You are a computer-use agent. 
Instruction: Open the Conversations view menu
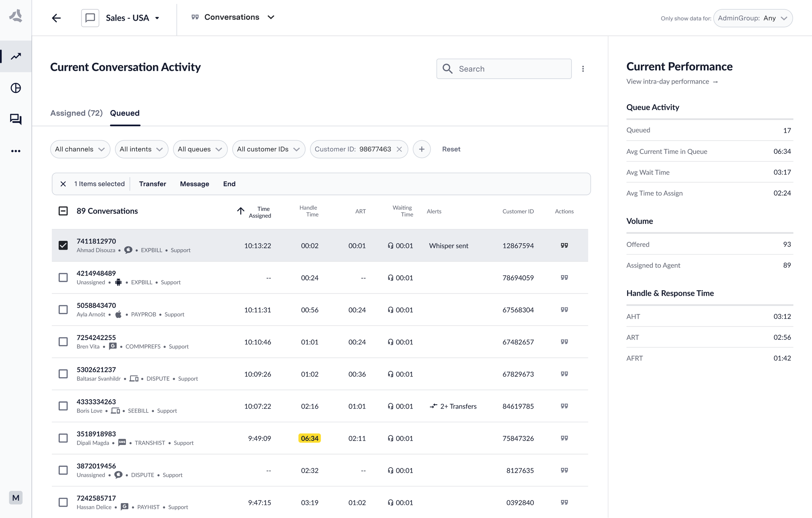pos(233,17)
